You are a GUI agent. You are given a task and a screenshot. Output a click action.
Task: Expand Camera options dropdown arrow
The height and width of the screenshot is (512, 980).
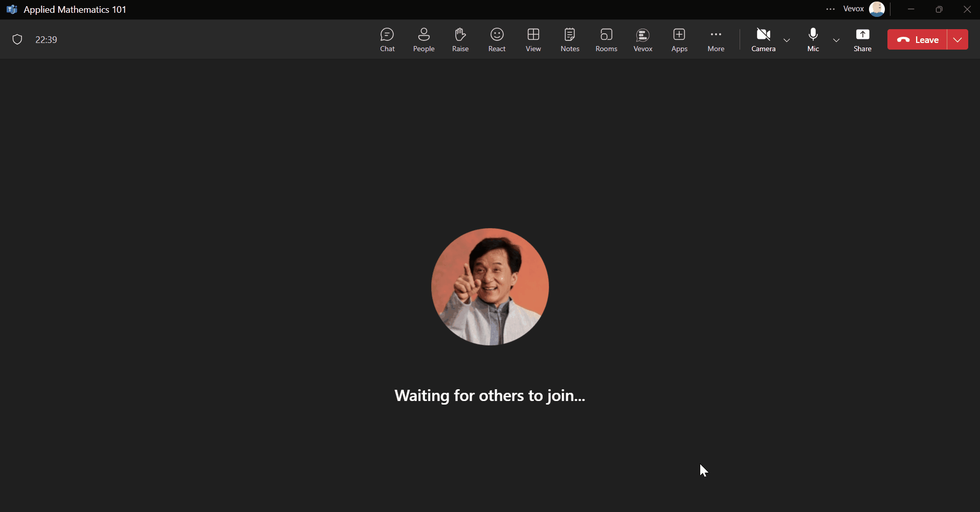click(787, 40)
